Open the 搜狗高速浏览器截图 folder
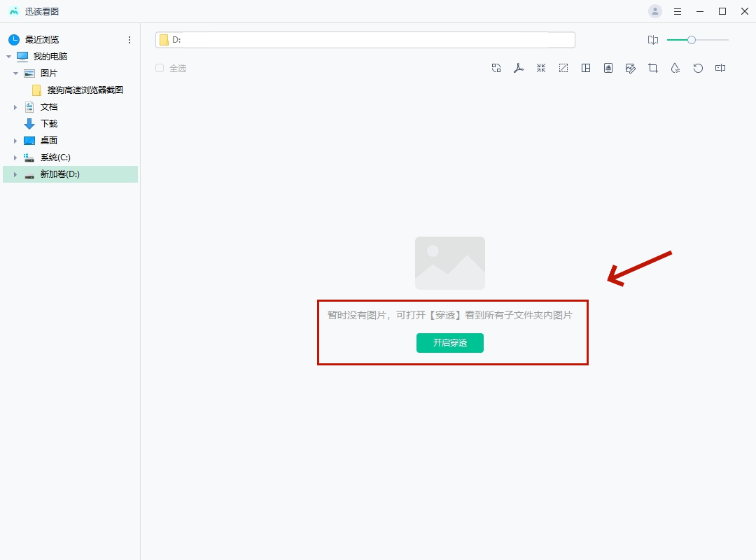This screenshot has width=756, height=560. (85, 90)
